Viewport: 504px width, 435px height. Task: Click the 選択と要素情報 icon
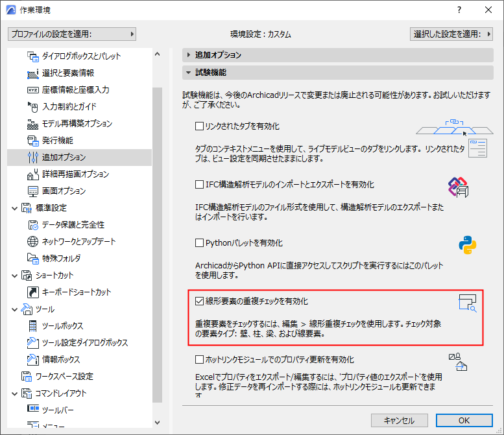point(33,73)
